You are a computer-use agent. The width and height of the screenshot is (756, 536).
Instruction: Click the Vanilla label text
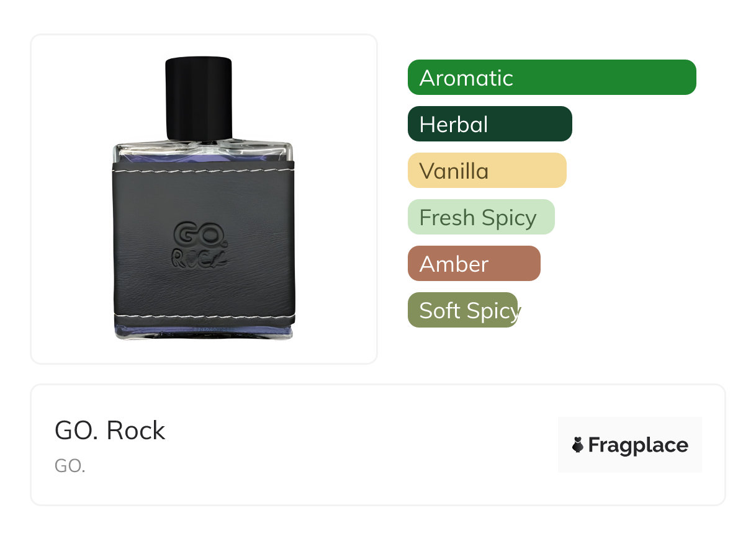point(454,171)
